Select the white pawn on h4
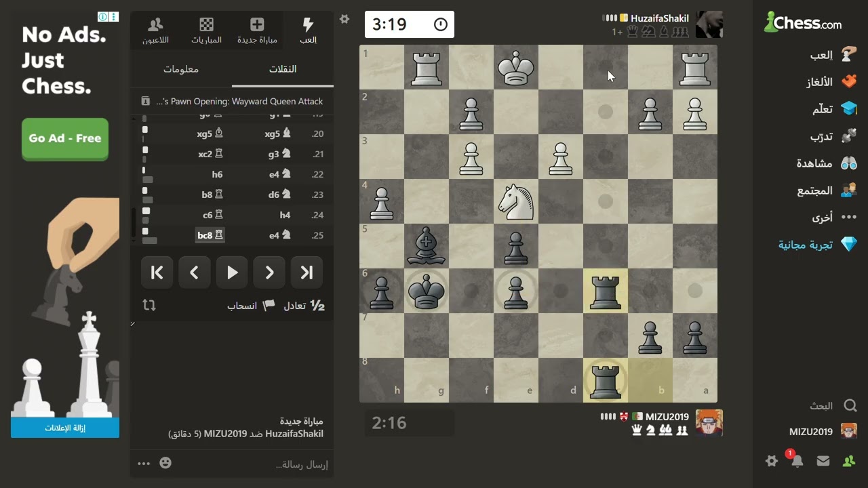Screen dimensions: 868x488 pos(382,201)
